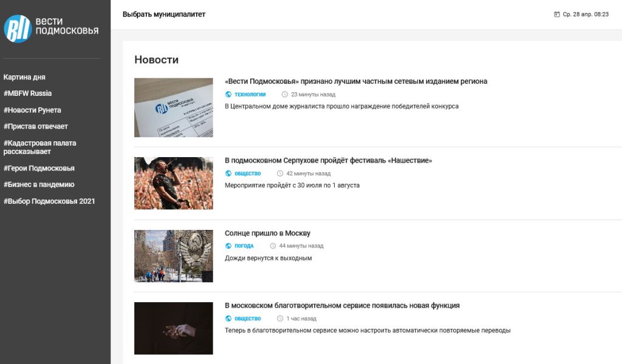Click thumbnail of Moscow park with emblem
This screenshot has height=364, width=622.
pos(173,256)
